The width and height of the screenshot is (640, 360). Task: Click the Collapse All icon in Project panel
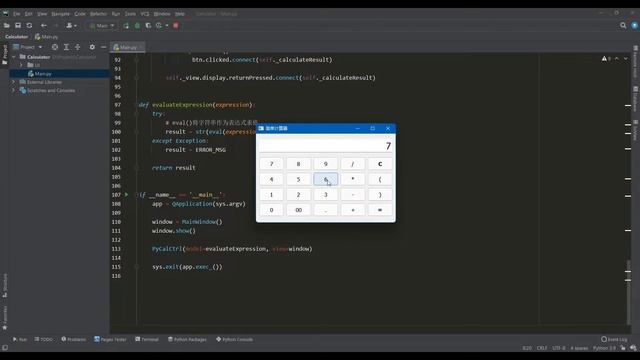tap(78, 47)
